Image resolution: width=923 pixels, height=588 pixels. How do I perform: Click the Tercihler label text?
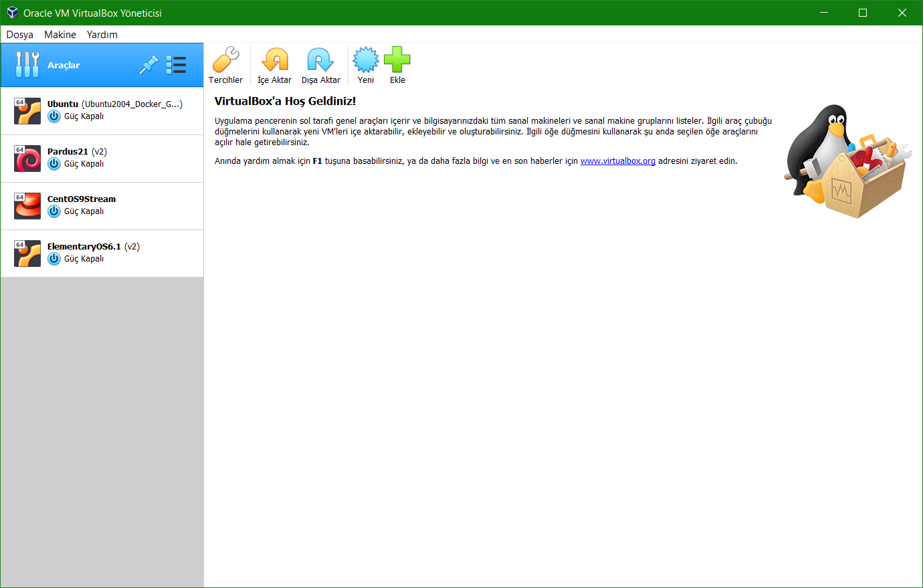click(225, 80)
